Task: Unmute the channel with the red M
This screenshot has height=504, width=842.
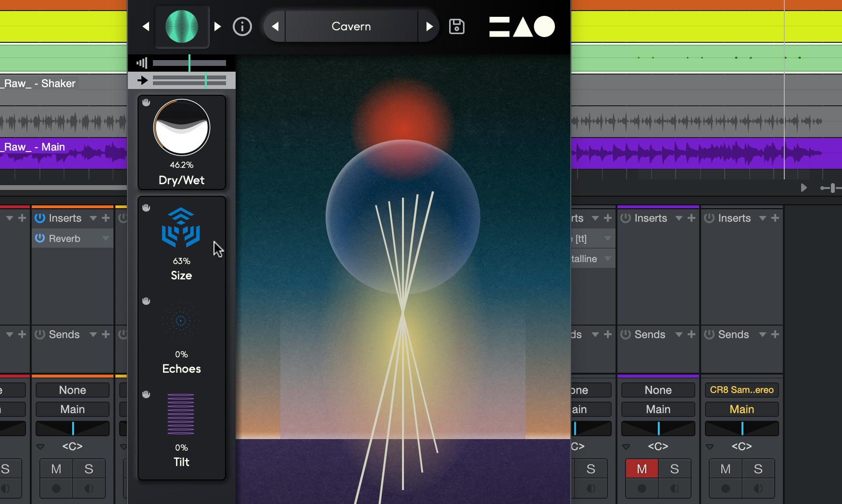Action: (642, 469)
